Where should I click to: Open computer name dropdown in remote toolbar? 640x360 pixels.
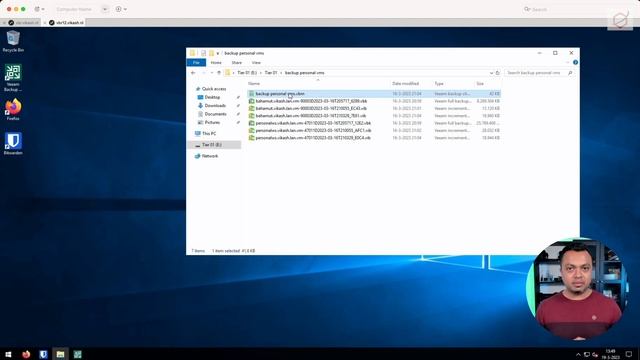pyautogui.click(x=104, y=9)
